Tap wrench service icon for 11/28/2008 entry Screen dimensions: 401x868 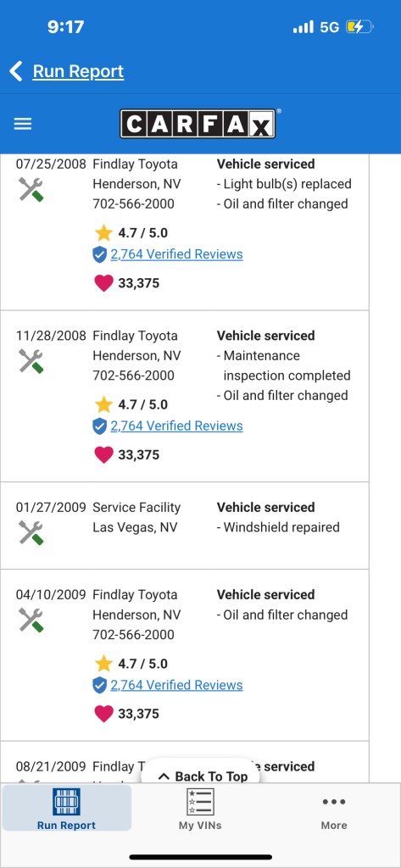click(31, 361)
